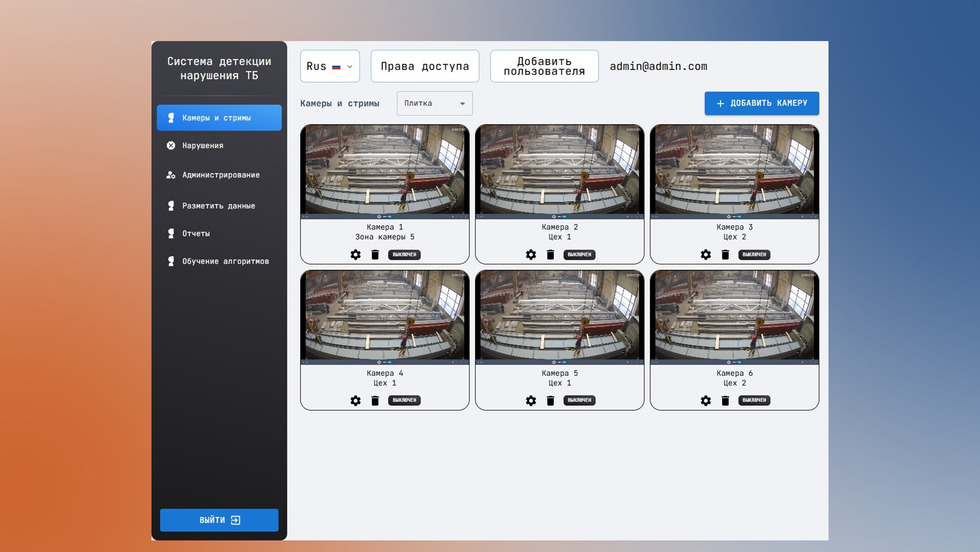The image size is (980, 552).
Task: Open settings gear for Камера 2
Action: [x=531, y=255]
